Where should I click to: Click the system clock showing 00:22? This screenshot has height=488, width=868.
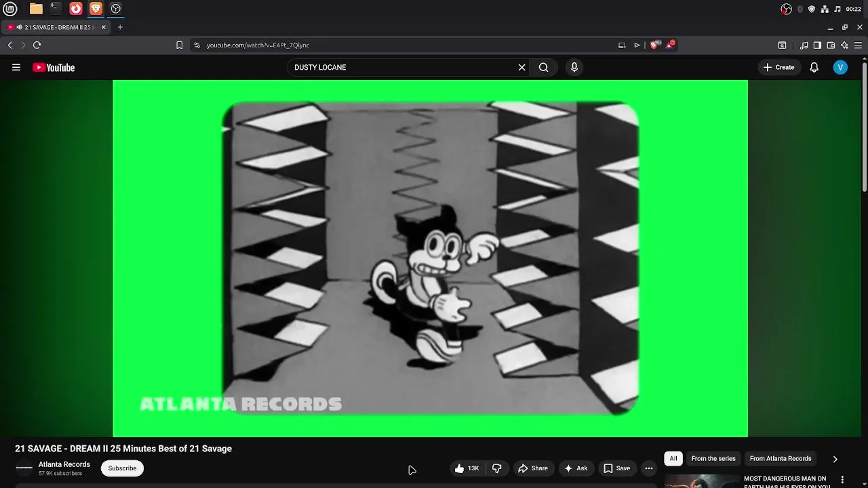854,9
